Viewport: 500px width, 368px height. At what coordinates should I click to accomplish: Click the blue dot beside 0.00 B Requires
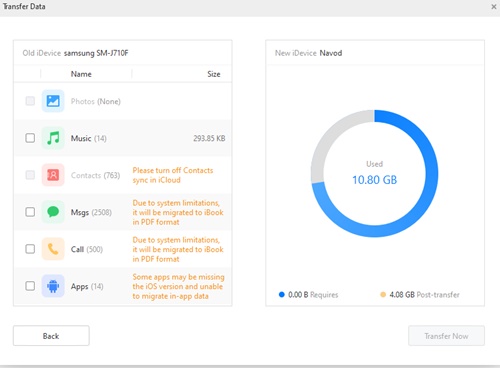pyautogui.click(x=282, y=295)
